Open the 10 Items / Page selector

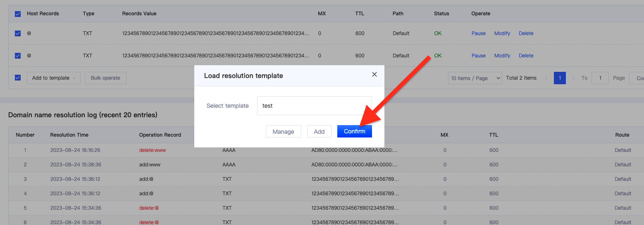(475, 78)
